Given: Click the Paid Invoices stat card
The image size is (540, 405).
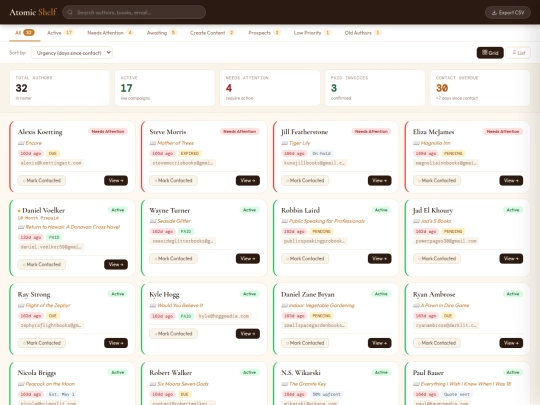Looking at the screenshot, I should pos(375,88).
